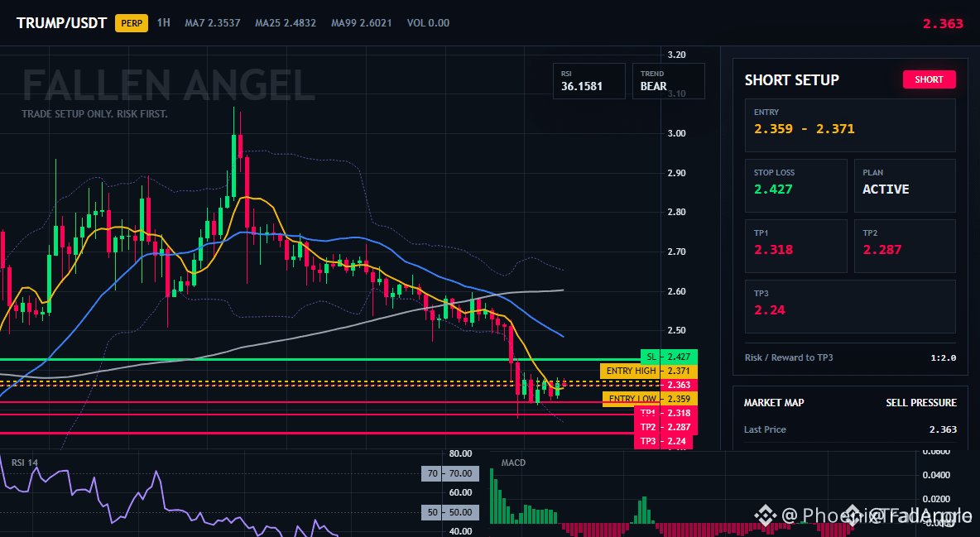Viewport: 980px width, 537px height.
Task: Click the VOL 0.00 readout
Action: [428, 23]
